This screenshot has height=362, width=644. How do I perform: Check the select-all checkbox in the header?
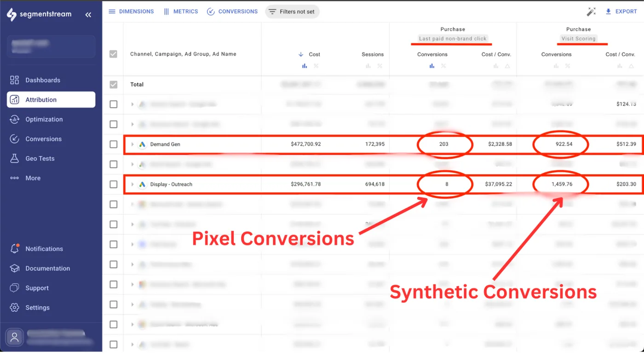pyautogui.click(x=113, y=54)
